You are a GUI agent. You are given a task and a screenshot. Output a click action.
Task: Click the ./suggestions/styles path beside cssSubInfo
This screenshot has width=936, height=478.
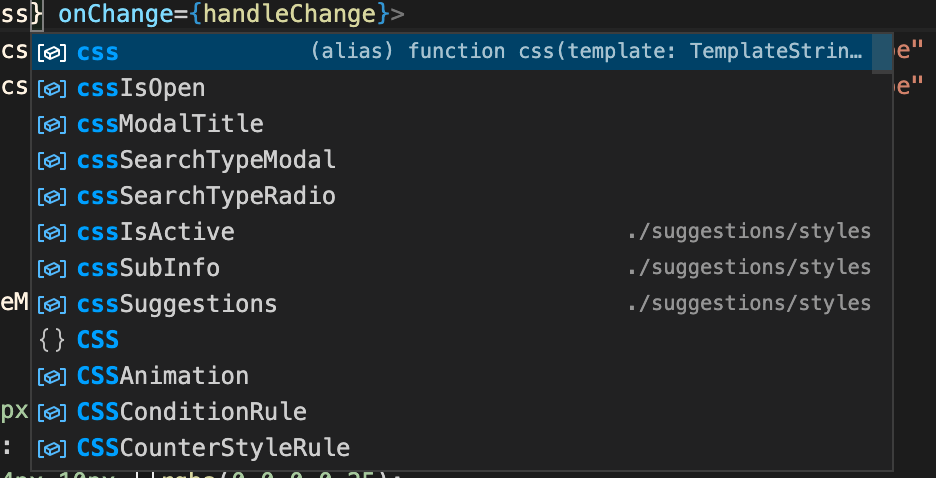point(749,268)
